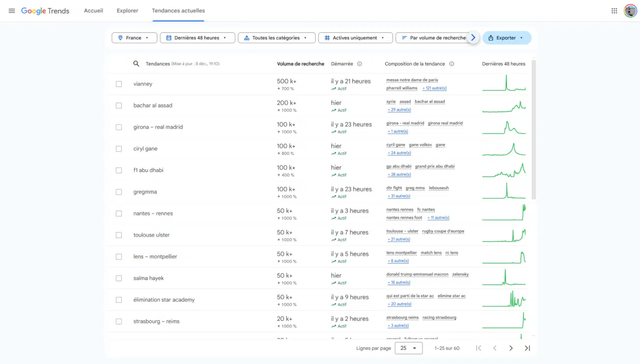Tick the strasbourg – reims checkbox
The image size is (640, 364).
coord(119,322)
